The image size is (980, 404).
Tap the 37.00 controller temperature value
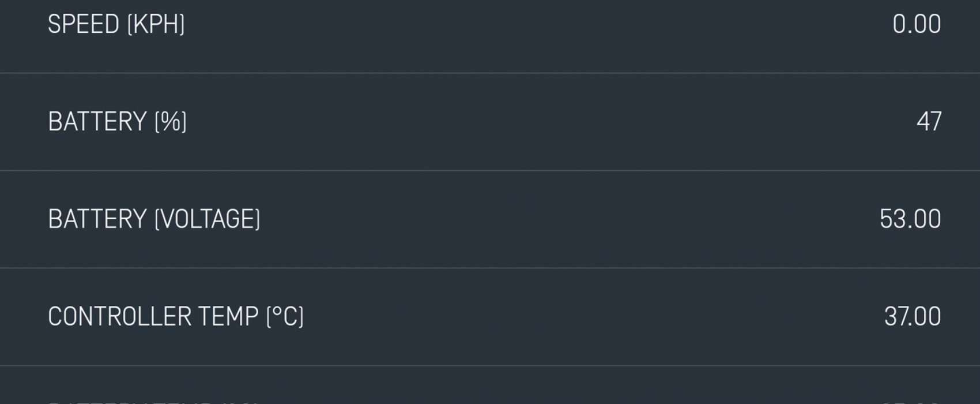(x=913, y=317)
